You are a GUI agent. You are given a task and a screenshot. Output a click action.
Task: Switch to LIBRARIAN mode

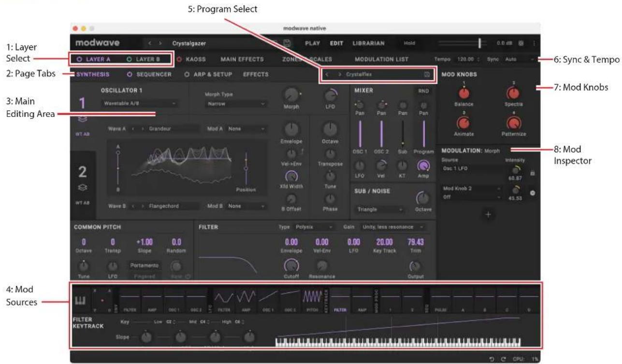pyautogui.click(x=368, y=44)
